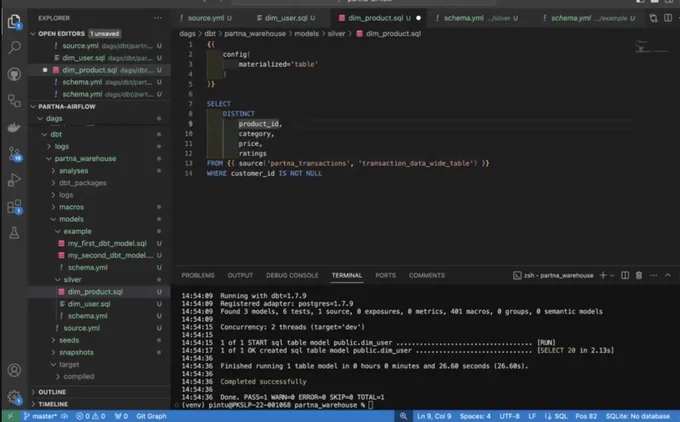Open the Search view in the activity bar
The width and height of the screenshot is (680, 422).
14,47
